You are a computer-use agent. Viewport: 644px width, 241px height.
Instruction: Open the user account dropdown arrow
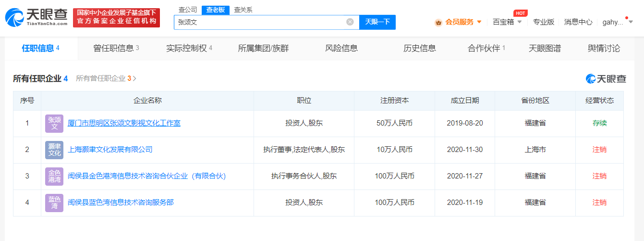[631, 22]
